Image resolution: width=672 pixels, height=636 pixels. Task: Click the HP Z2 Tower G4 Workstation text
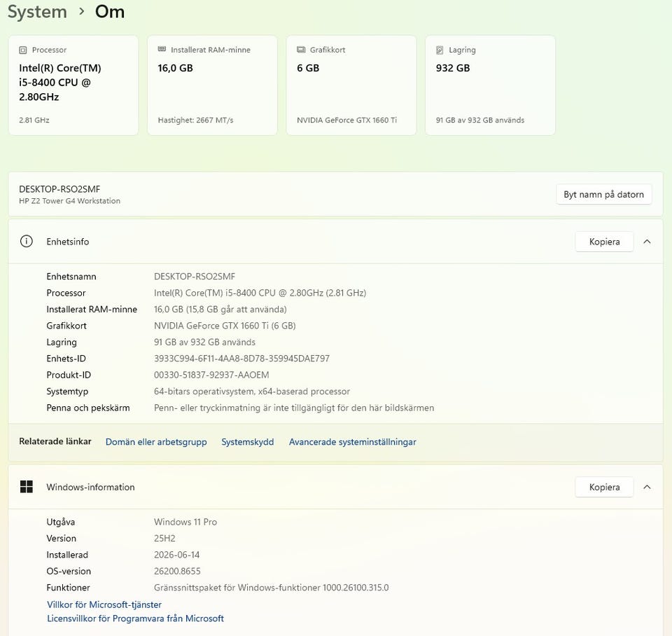[69, 201]
